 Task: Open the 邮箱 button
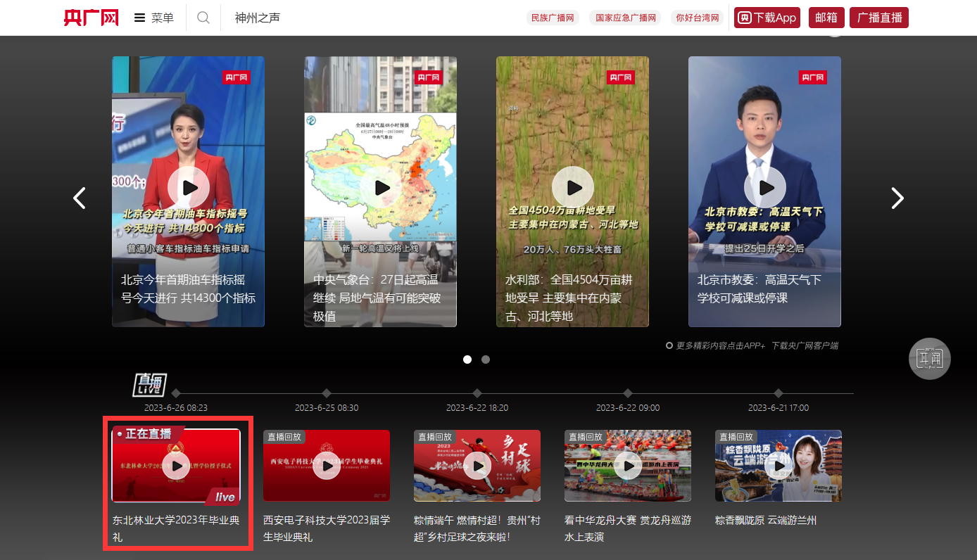click(826, 18)
